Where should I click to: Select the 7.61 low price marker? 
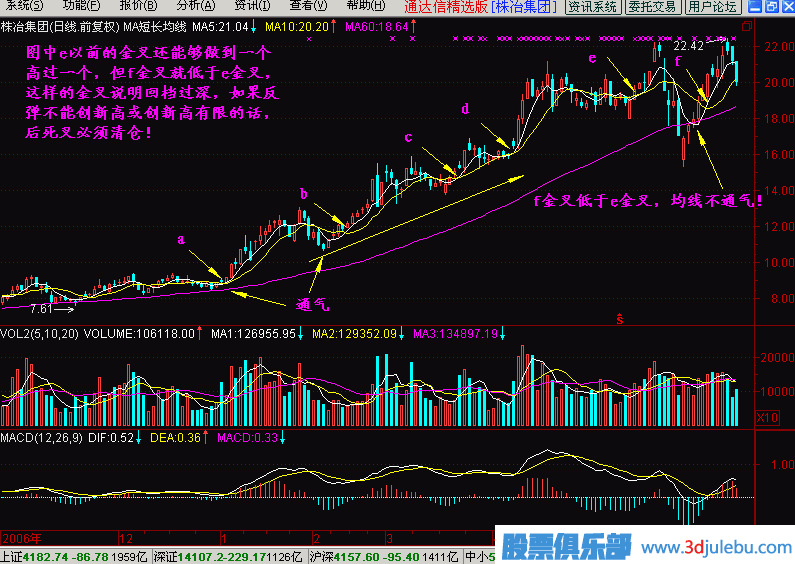pyautogui.click(x=41, y=308)
